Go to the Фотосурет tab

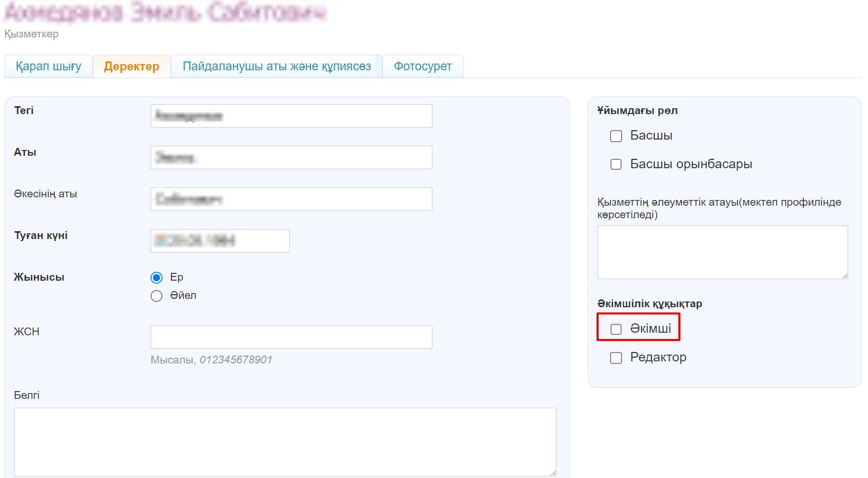(423, 67)
